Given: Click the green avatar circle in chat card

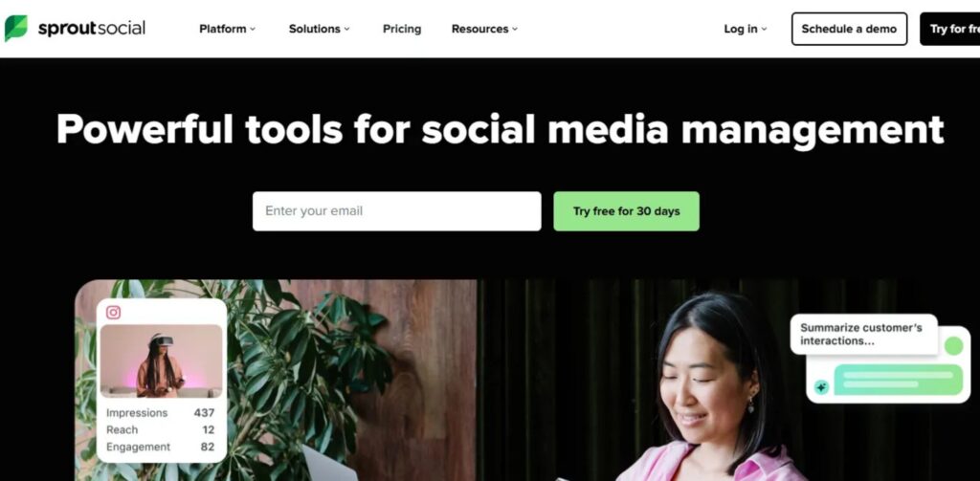Looking at the screenshot, I should (x=953, y=345).
